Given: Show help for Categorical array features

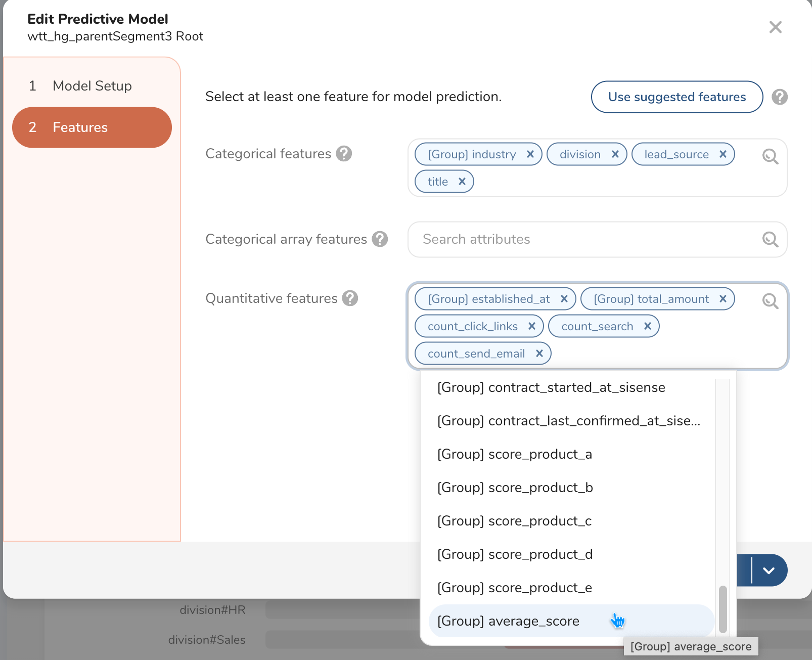Looking at the screenshot, I should pos(380,239).
